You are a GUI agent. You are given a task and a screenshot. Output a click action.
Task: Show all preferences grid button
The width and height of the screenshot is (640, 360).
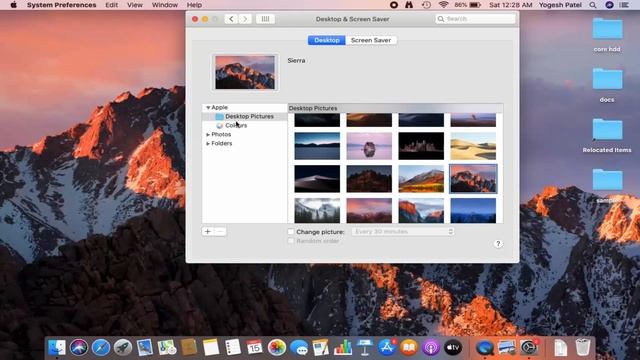[265, 19]
